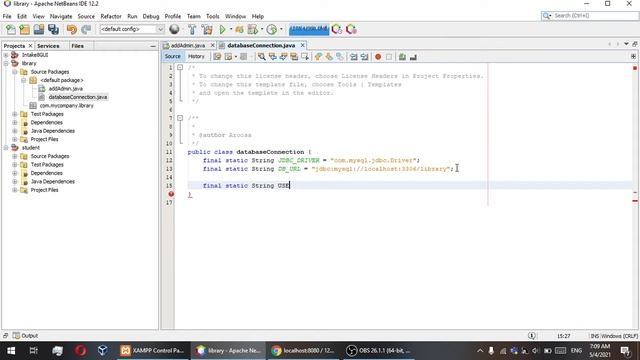Click the Stop Macro Recording icon
This screenshot has height=360, width=640.
tap(389, 57)
